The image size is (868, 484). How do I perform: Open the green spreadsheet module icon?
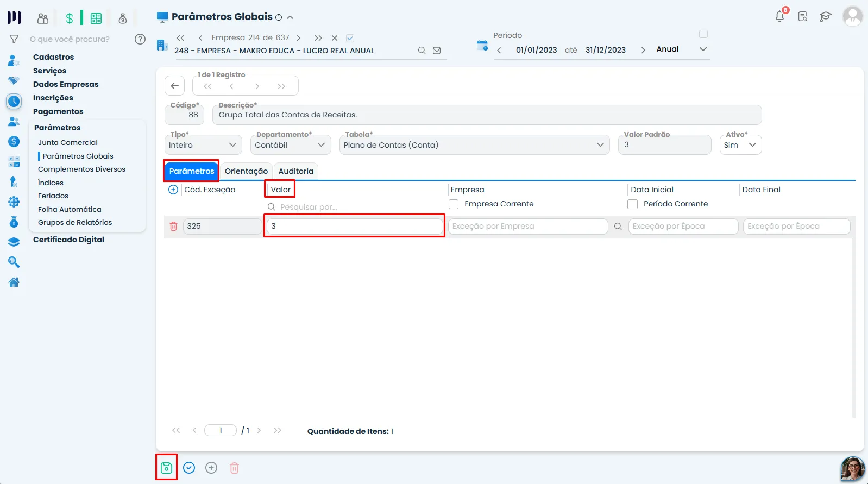[96, 18]
